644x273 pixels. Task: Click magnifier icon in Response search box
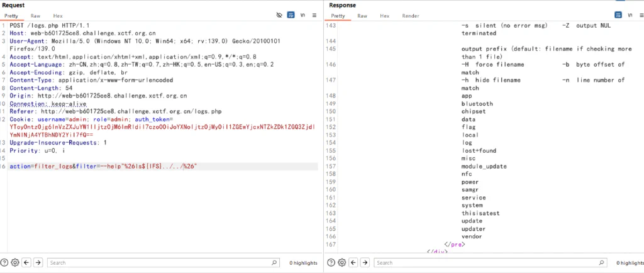click(x=601, y=263)
